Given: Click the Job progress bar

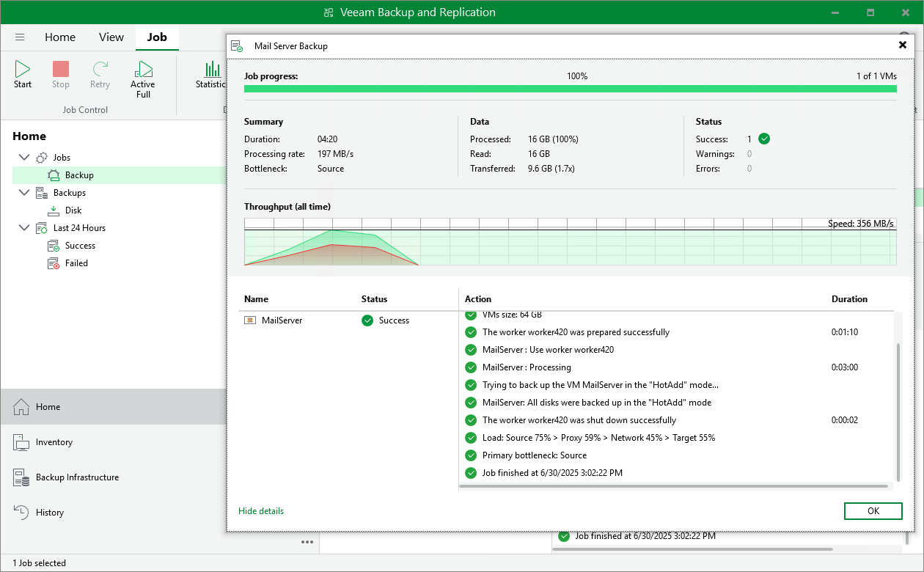Looking at the screenshot, I should [570, 89].
